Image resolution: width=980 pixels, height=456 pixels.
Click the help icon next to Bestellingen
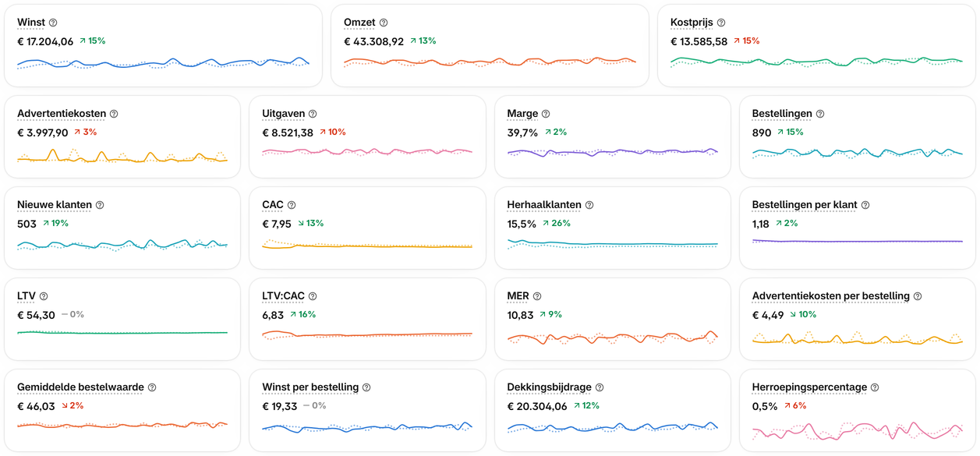(x=820, y=114)
